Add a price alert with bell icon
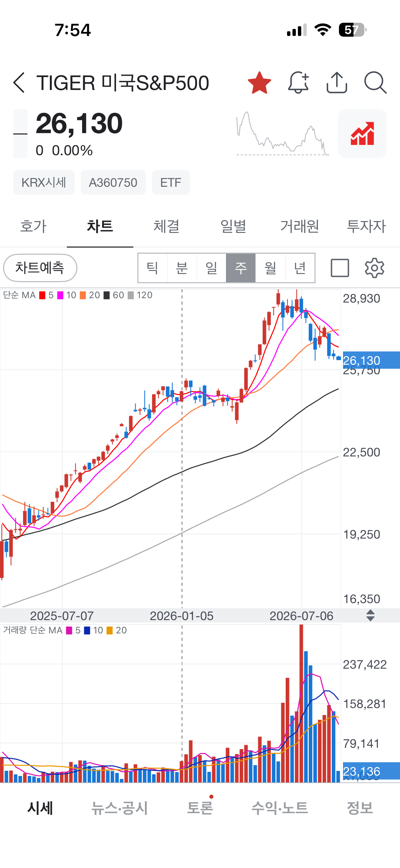 point(298,83)
